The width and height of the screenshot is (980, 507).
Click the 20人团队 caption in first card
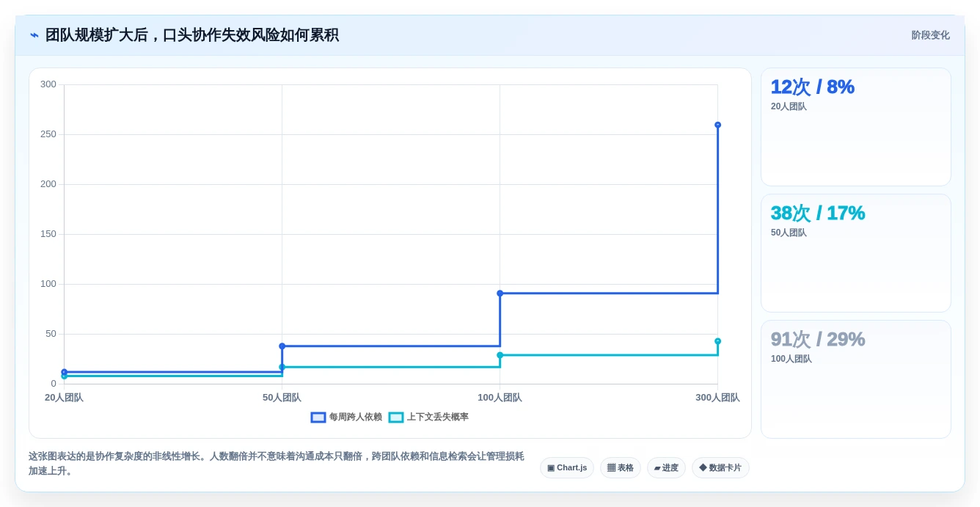(789, 106)
